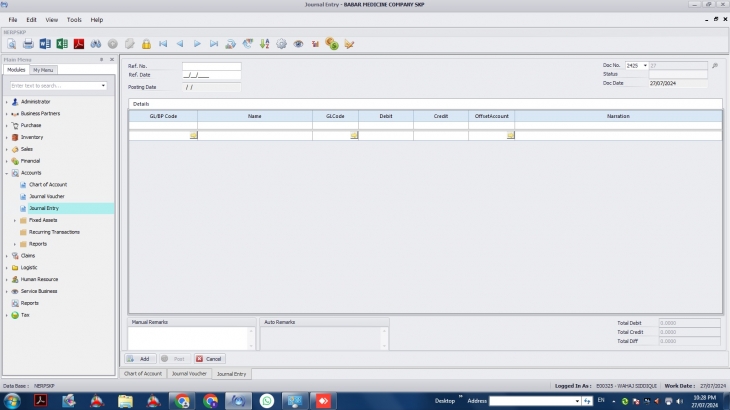Image resolution: width=730 pixels, height=410 pixels.
Task: Select the Sales module
Action: (27, 149)
